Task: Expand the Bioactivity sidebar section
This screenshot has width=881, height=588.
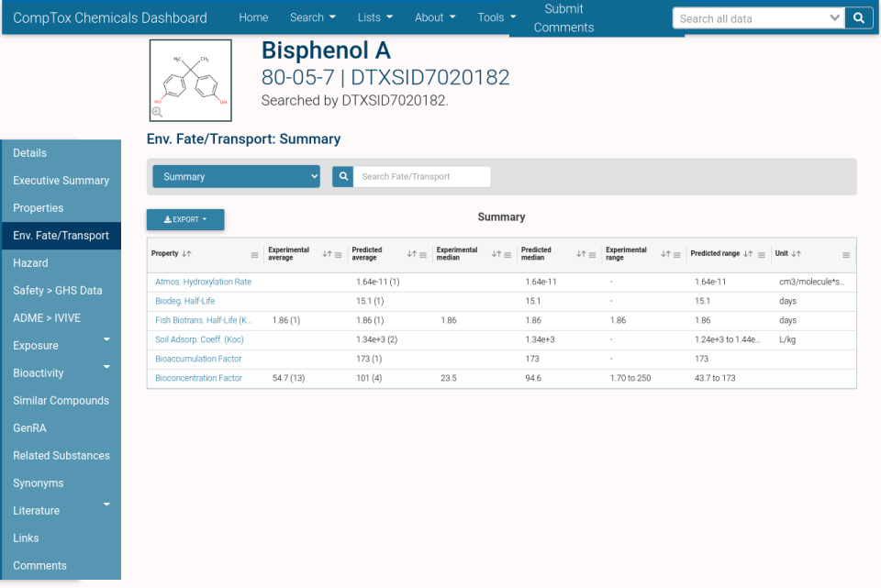Action: click(106, 367)
